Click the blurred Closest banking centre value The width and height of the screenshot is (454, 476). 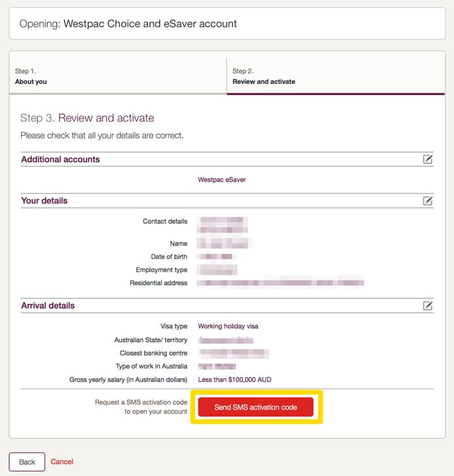[233, 353]
